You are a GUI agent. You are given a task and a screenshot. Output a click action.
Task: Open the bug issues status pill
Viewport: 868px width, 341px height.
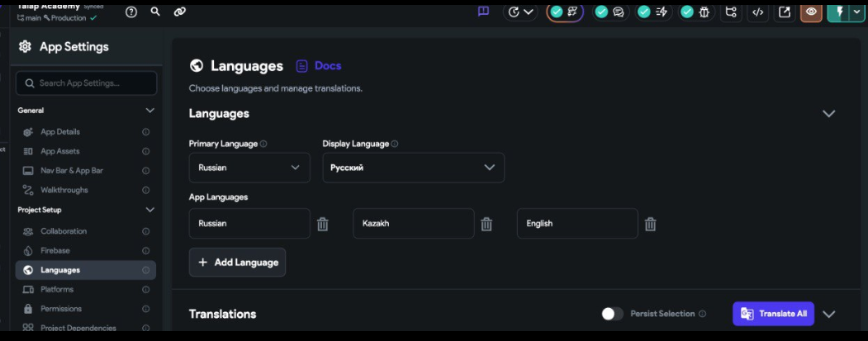[x=696, y=12]
